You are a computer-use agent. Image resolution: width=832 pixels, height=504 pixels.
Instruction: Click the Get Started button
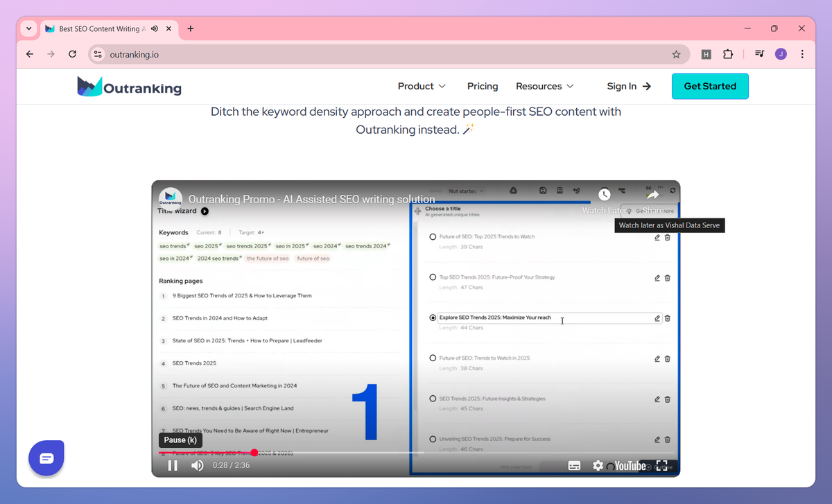[x=710, y=86]
